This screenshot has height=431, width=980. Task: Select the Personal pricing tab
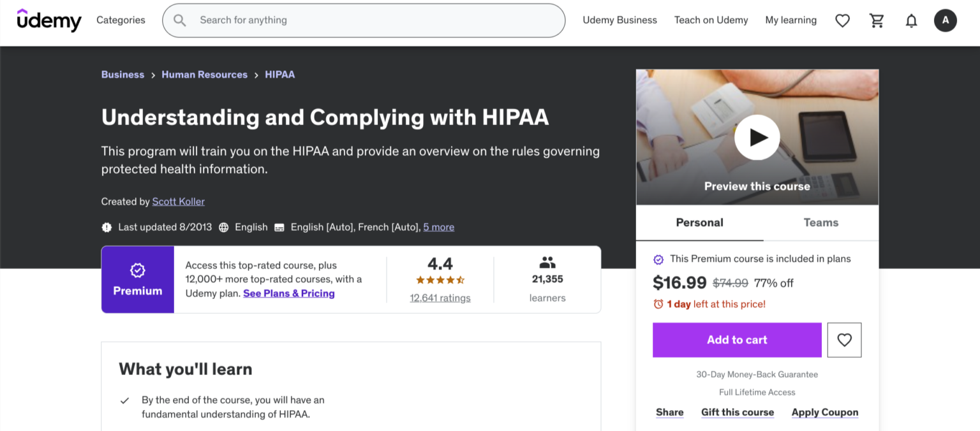699,223
